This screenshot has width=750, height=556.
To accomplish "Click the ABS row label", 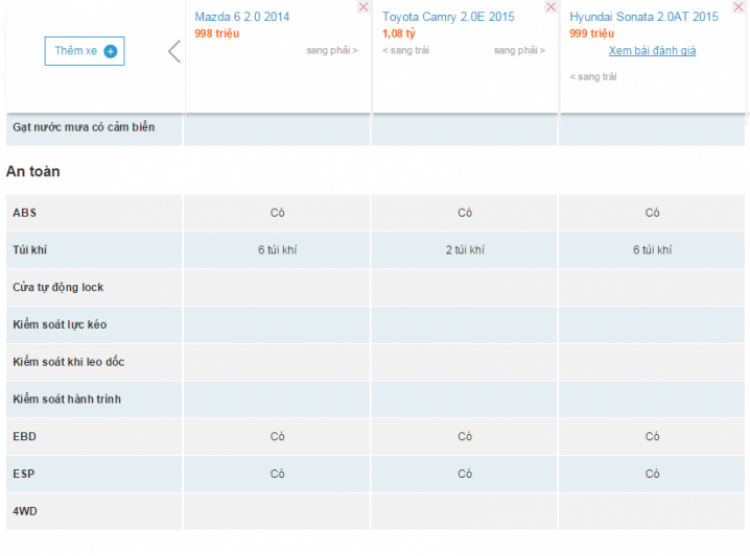I will pos(24,212).
